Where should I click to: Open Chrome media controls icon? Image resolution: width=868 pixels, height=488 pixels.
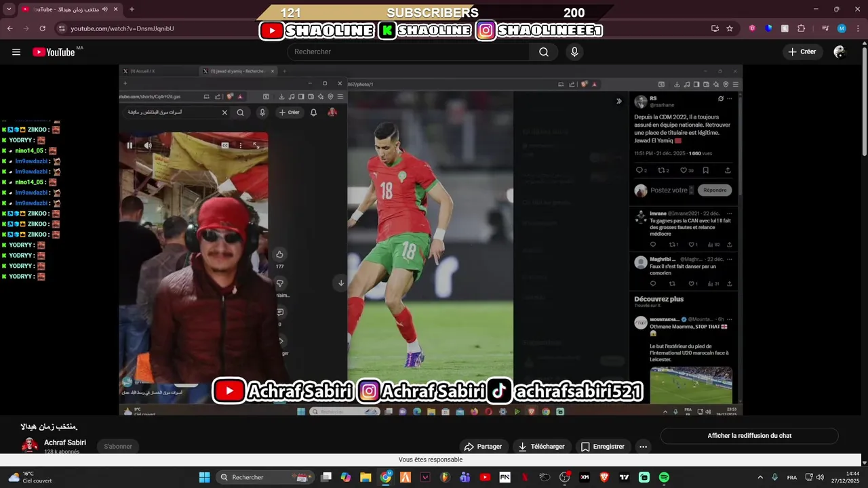pos(825,28)
